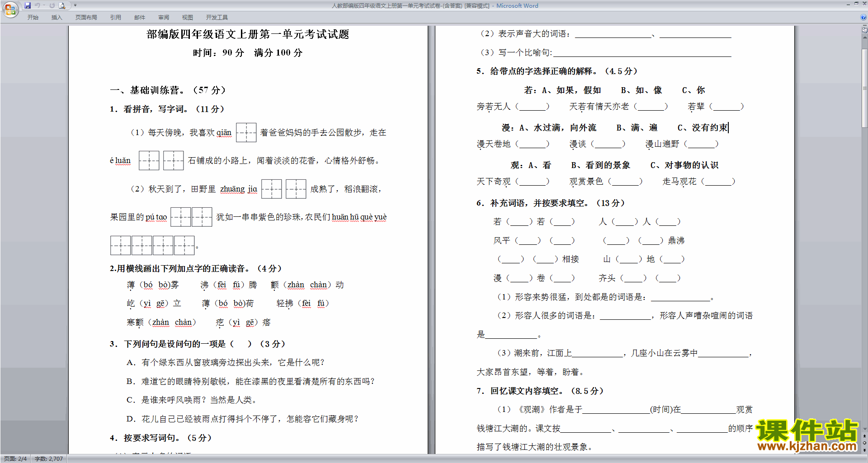Click the vertical scrollbar down arrow

865,430
